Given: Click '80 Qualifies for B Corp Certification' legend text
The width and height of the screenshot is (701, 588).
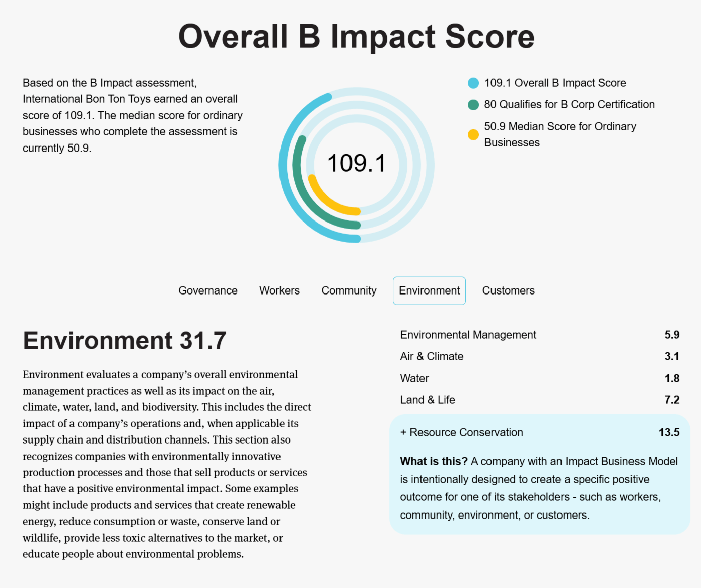Looking at the screenshot, I should tap(570, 104).
